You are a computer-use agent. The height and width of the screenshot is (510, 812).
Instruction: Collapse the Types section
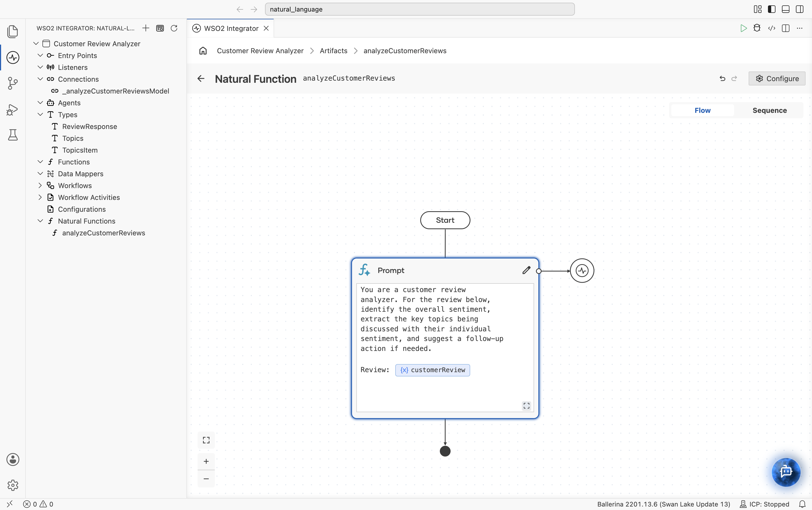(40, 114)
